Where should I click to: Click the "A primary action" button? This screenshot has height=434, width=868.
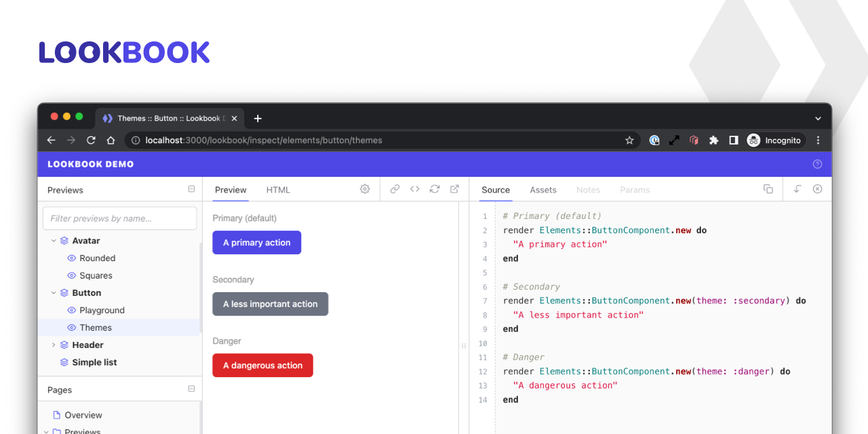click(x=256, y=243)
